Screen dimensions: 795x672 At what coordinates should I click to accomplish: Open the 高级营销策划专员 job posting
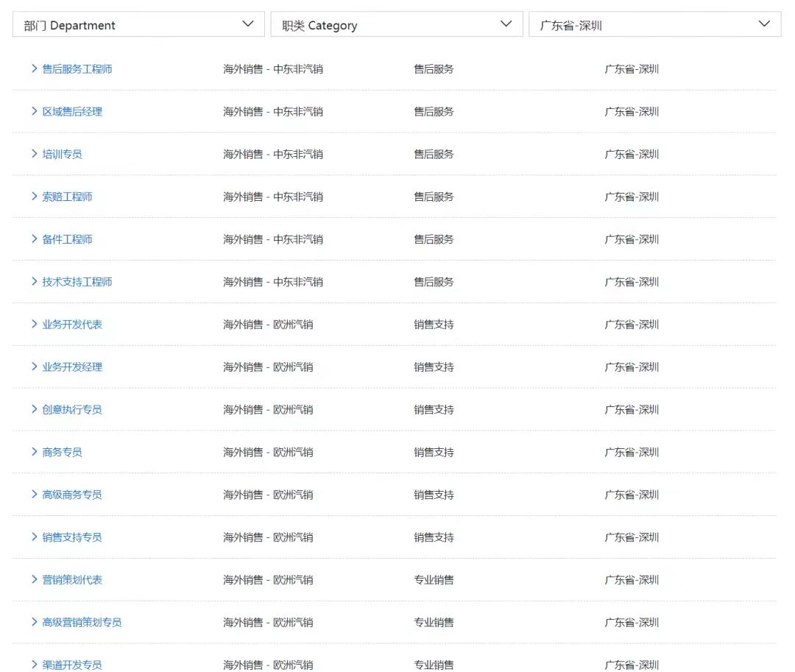click(82, 623)
